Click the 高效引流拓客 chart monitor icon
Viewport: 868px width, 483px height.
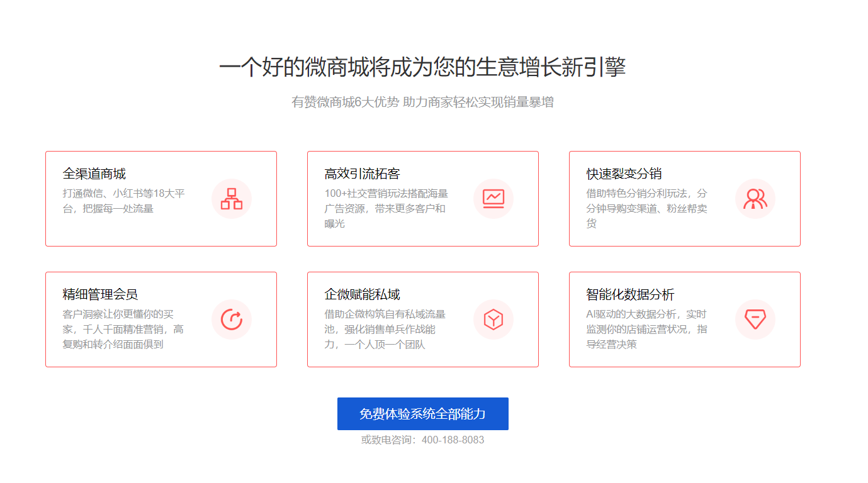(493, 199)
